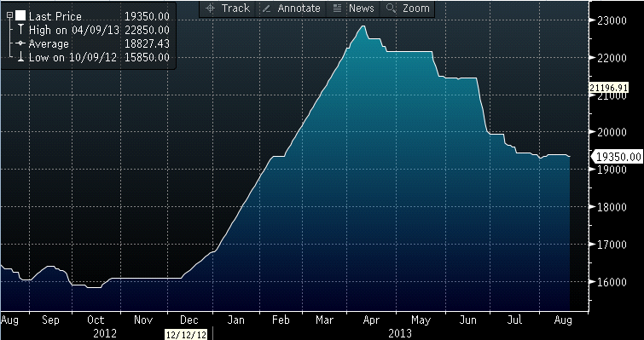The width and height of the screenshot is (644, 340).
Task: Click the 16000 y-axis label
Action: (x=612, y=282)
